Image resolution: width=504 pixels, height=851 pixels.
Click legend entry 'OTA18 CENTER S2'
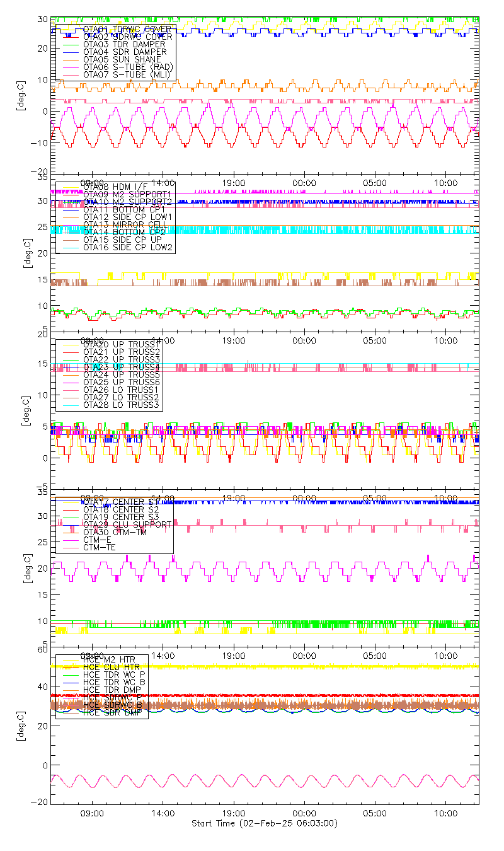(x=122, y=509)
